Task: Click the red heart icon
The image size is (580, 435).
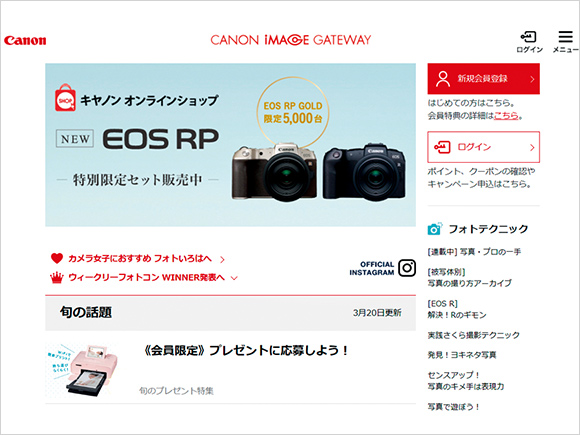Action: [x=57, y=258]
